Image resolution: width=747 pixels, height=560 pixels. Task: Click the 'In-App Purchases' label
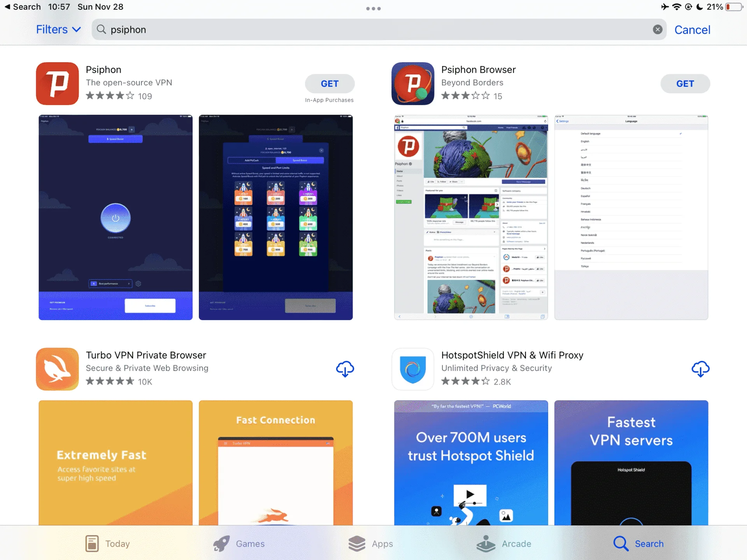pyautogui.click(x=330, y=100)
